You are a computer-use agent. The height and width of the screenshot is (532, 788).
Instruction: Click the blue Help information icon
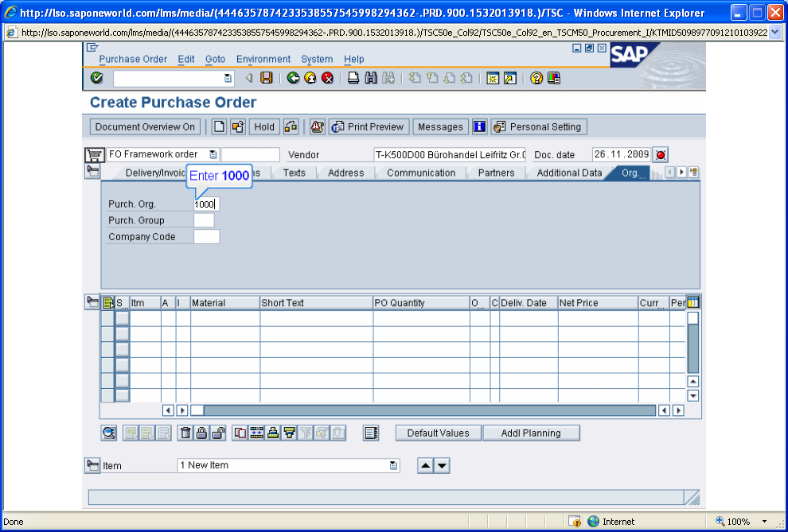click(480, 126)
